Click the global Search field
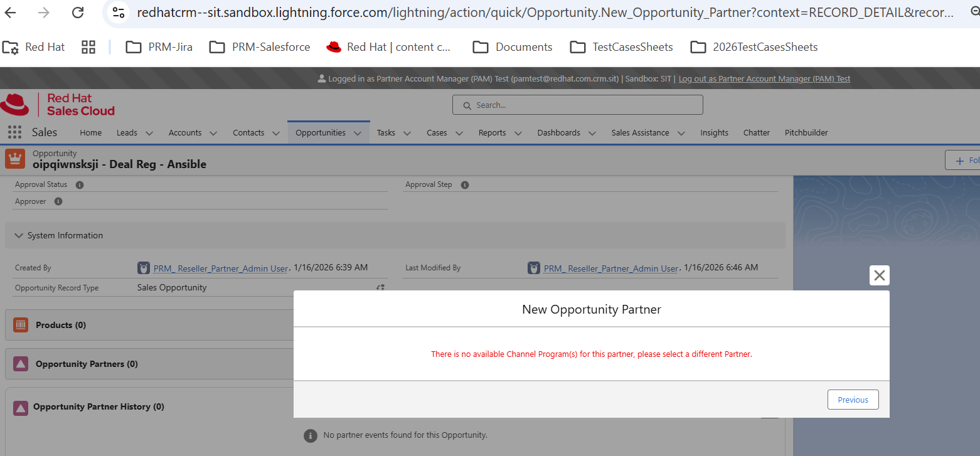This screenshot has width=980, height=456. pos(578,105)
